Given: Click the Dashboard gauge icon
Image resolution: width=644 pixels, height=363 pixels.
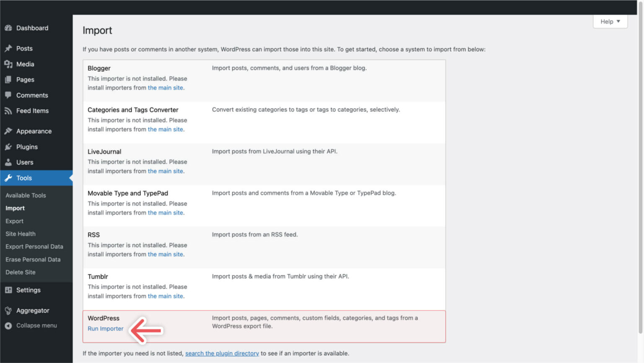Looking at the screenshot, I should tap(8, 28).
